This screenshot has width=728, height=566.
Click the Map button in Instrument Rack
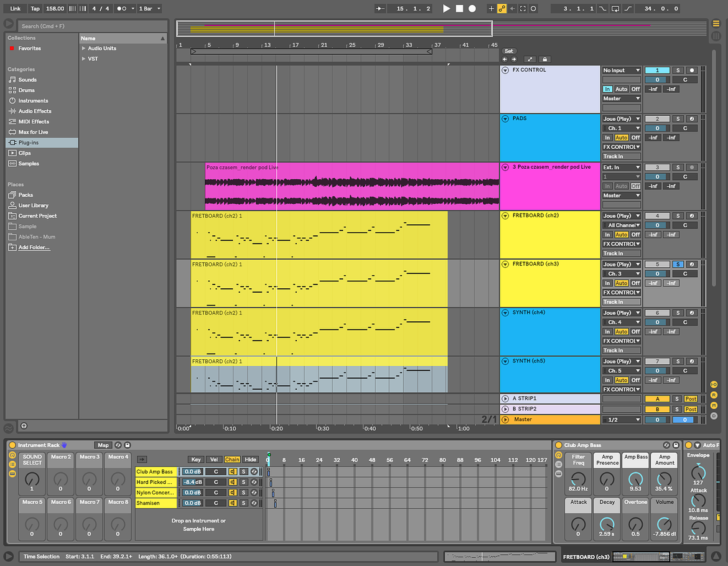point(103,445)
